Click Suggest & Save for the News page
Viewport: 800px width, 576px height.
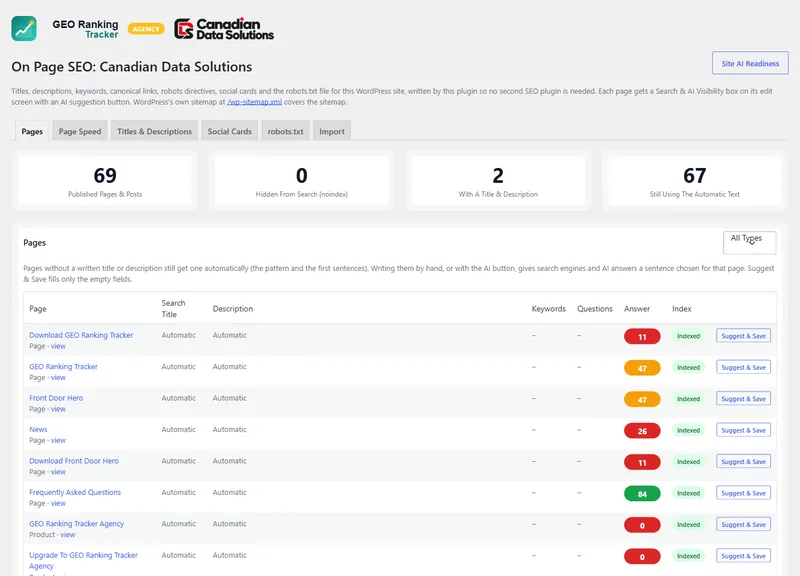743,430
